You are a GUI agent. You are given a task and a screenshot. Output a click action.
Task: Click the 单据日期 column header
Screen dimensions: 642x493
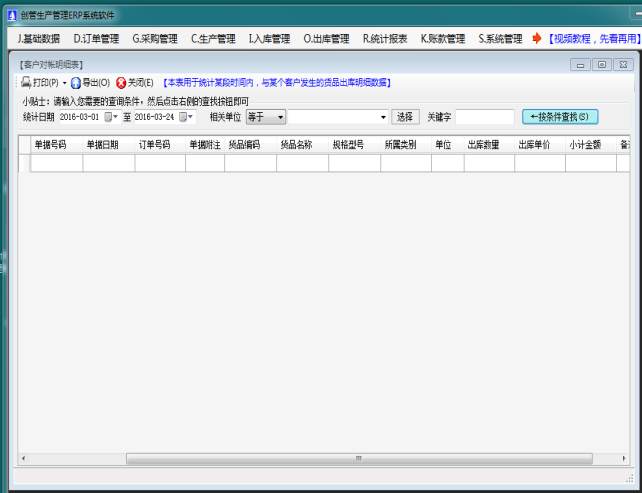point(102,144)
